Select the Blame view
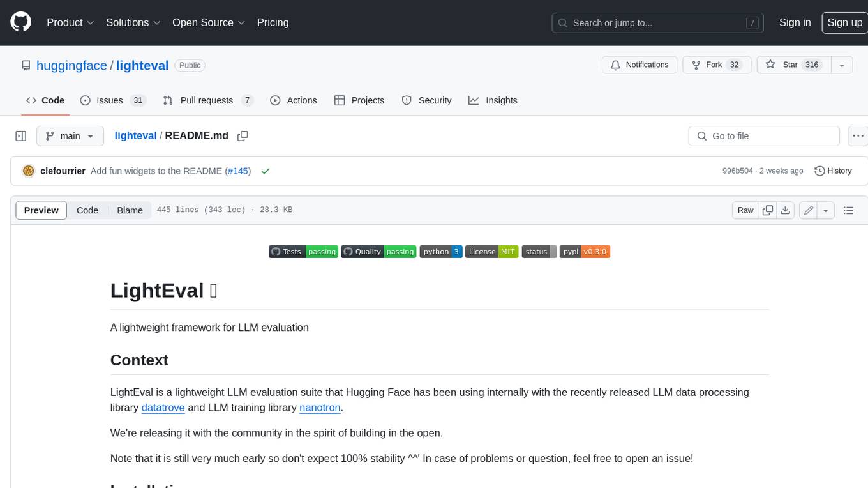This screenshot has height=488, width=868. 130,210
